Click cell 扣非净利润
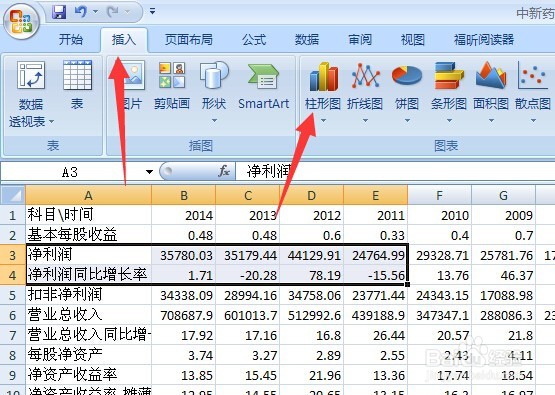 pos(88,295)
